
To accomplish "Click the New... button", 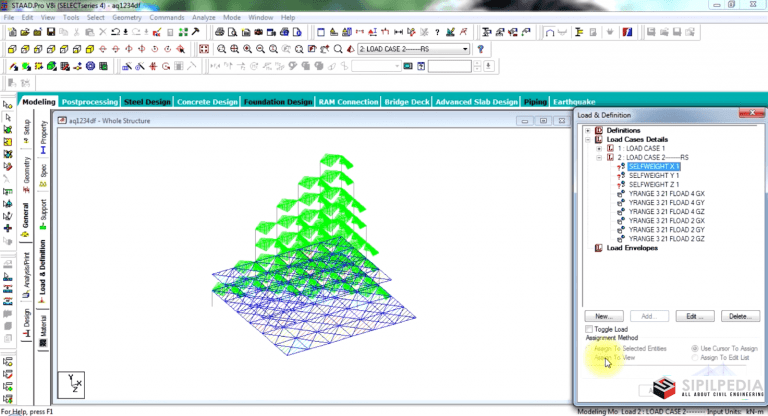I will pyautogui.click(x=604, y=316).
